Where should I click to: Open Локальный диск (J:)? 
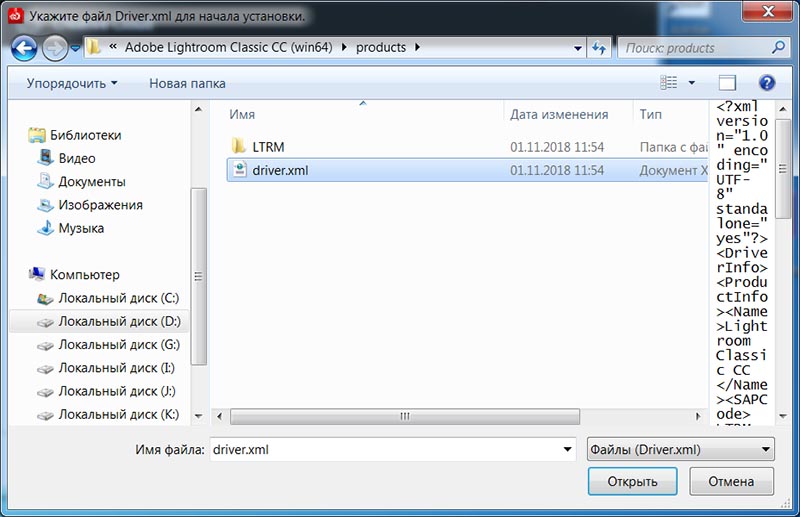coord(117,391)
